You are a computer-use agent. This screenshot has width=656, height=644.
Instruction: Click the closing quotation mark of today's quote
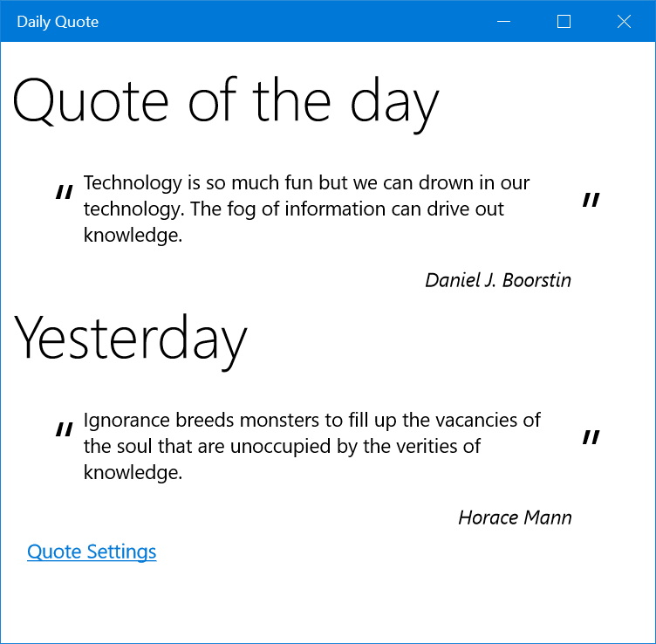(591, 201)
